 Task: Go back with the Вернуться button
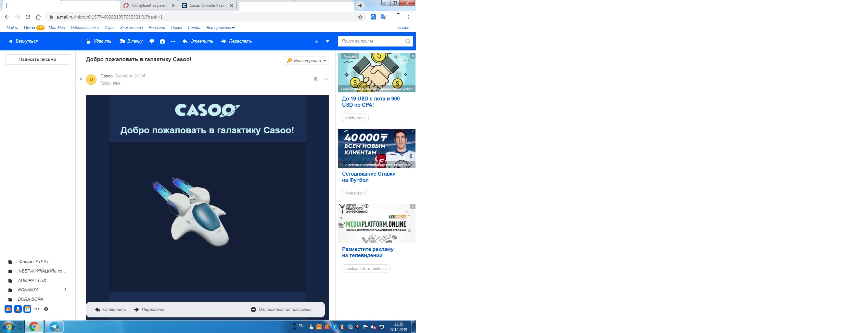(23, 41)
